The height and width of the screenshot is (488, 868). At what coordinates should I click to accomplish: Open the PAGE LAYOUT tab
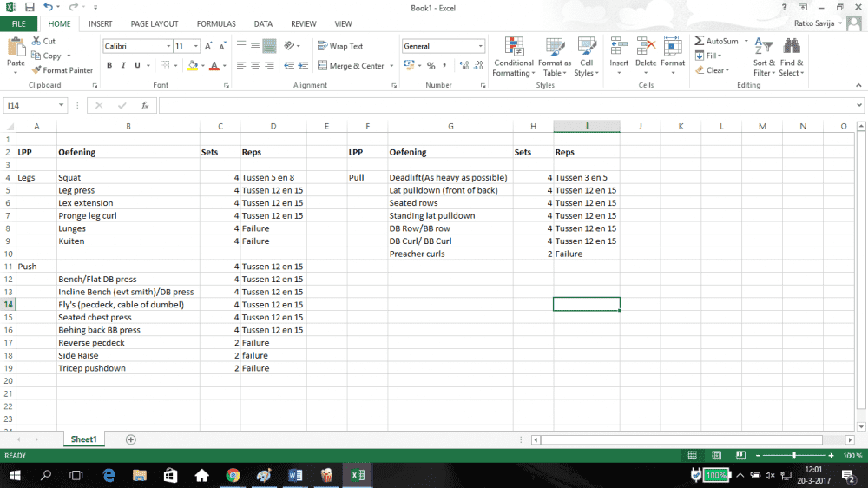click(155, 24)
